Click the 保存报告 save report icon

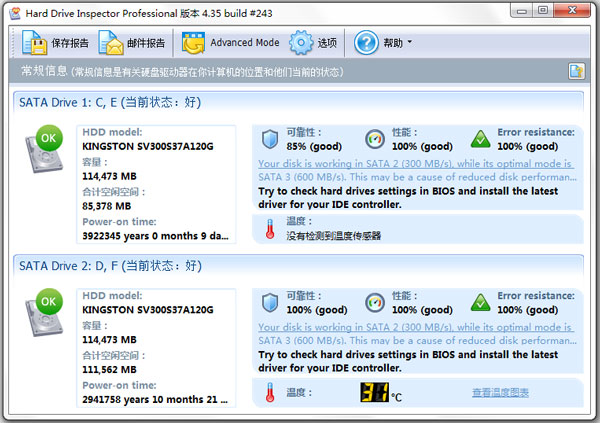click(34, 44)
